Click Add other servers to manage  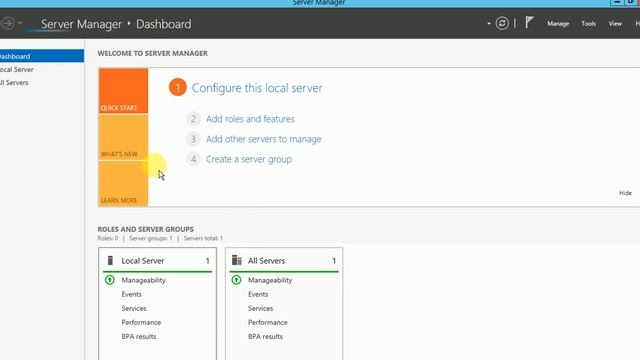tap(264, 139)
